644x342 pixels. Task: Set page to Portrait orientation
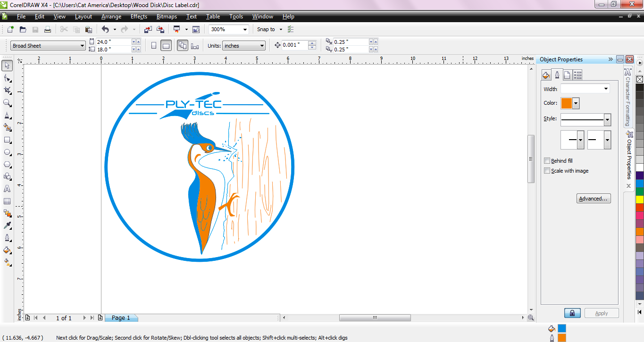154,46
